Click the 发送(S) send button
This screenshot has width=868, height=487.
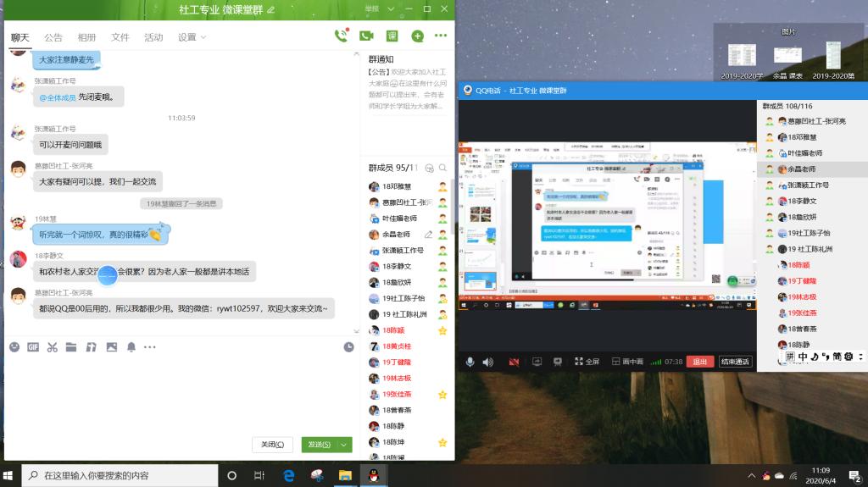[x=320, y=445]
